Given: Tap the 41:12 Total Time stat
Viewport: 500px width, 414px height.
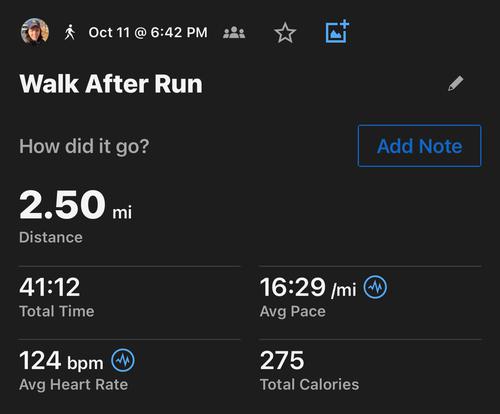Looking at the screenshot, I should click(50, 287).
